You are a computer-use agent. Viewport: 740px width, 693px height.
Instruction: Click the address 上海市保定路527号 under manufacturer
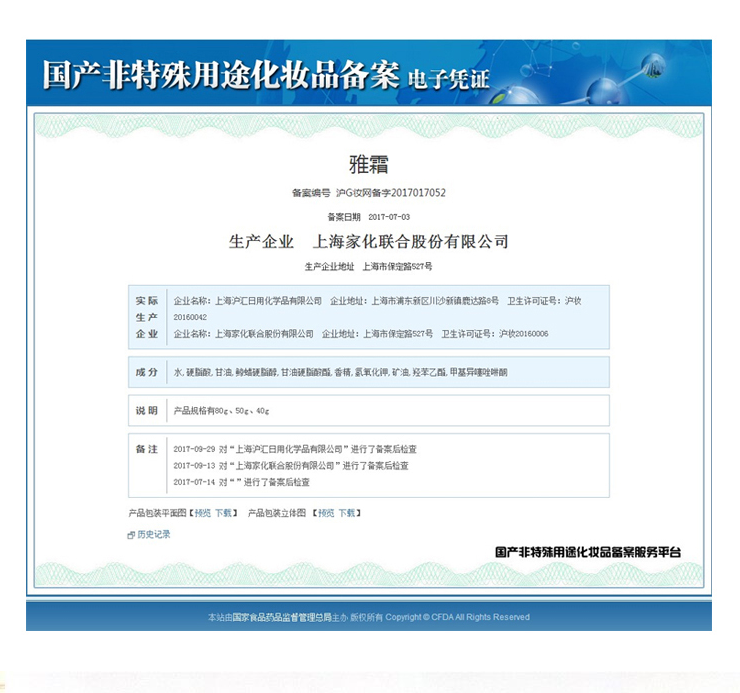click(x=397, y=267)
